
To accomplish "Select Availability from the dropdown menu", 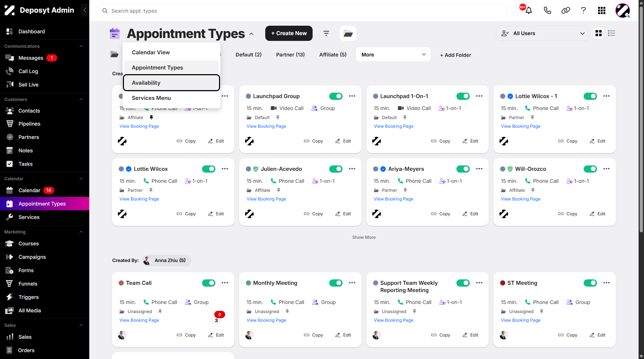I will click(x=171, y=83).
